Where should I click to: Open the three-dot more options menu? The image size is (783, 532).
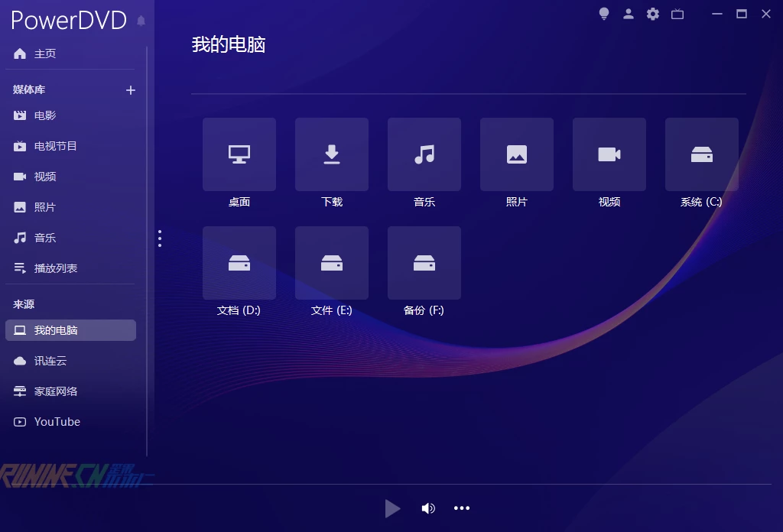point(462,508)
